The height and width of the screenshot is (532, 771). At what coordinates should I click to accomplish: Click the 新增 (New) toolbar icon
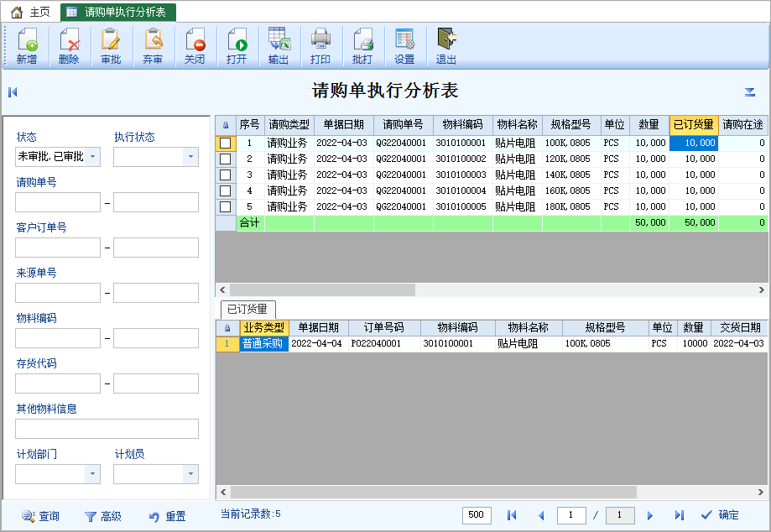tap(27, 46)
